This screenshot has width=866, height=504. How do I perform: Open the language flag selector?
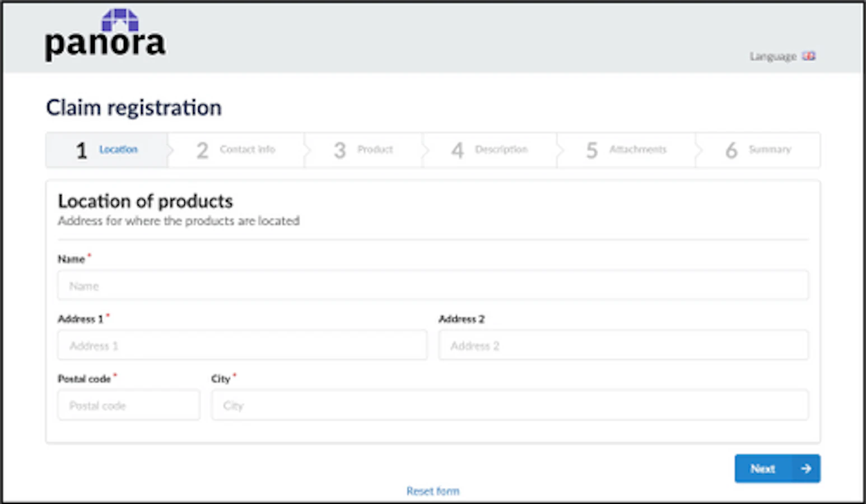(808, 56)
